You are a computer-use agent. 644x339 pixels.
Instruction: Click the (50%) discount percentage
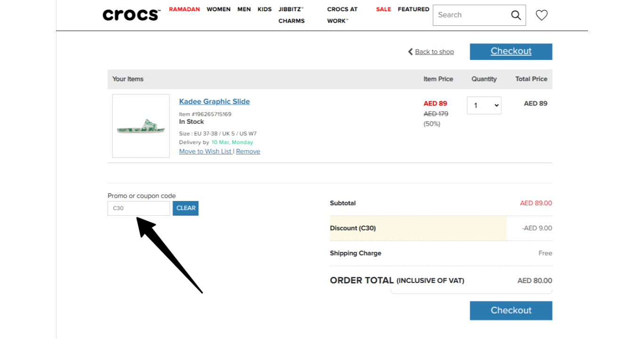432,124
